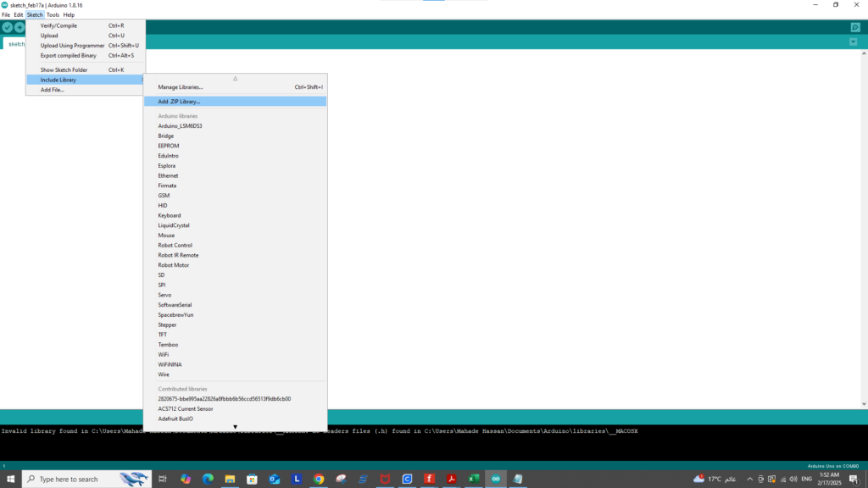Include the WiFi library
The image size is (868, 488).
236,355
